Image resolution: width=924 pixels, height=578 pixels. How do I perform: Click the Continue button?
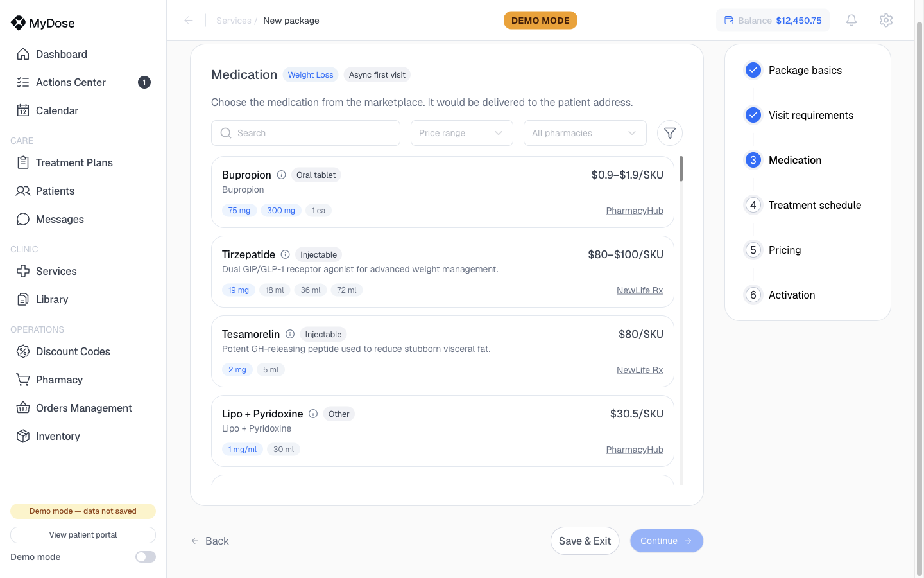point(667,541)
